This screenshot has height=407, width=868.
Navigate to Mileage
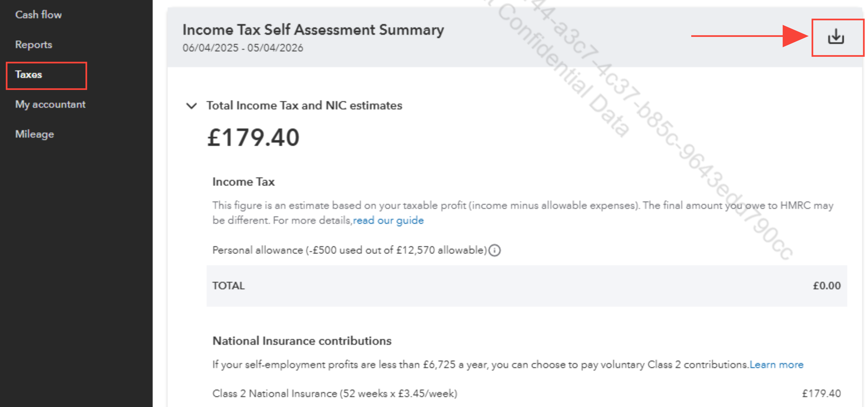(34, 134)
